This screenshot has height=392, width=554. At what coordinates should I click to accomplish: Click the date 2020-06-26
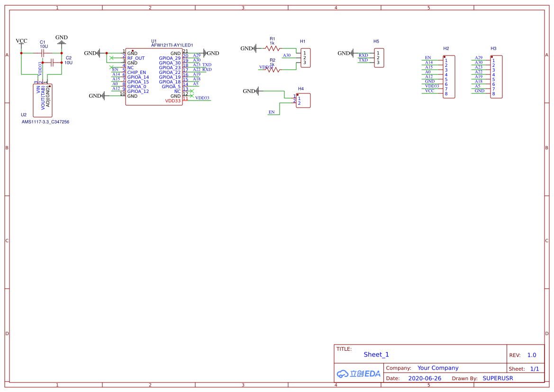click(x=425, y=378)
